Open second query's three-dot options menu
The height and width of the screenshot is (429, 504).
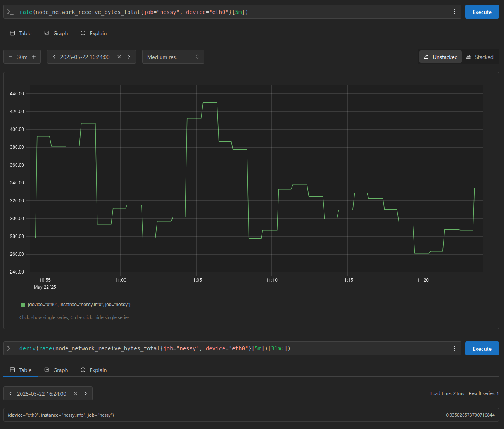454,349
